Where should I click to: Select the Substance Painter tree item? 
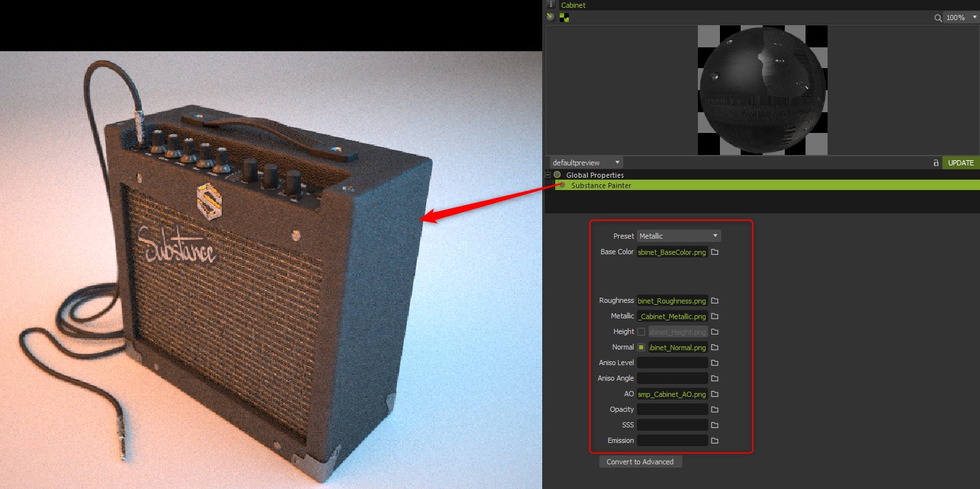(601, 185)
